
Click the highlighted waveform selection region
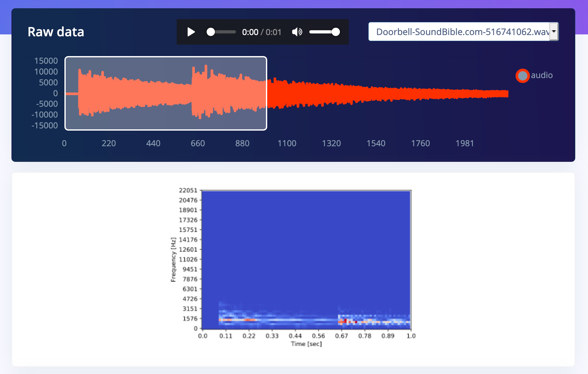point(166,93)
